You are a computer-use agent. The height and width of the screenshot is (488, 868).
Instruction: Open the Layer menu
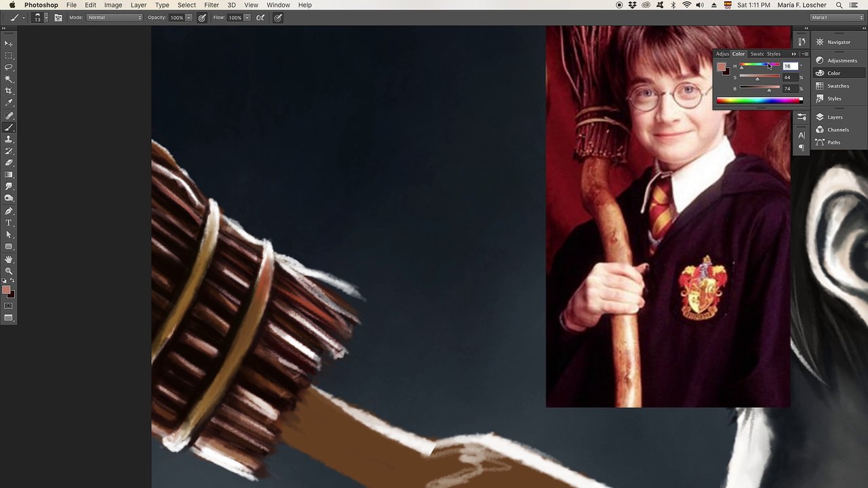point(138,5)
